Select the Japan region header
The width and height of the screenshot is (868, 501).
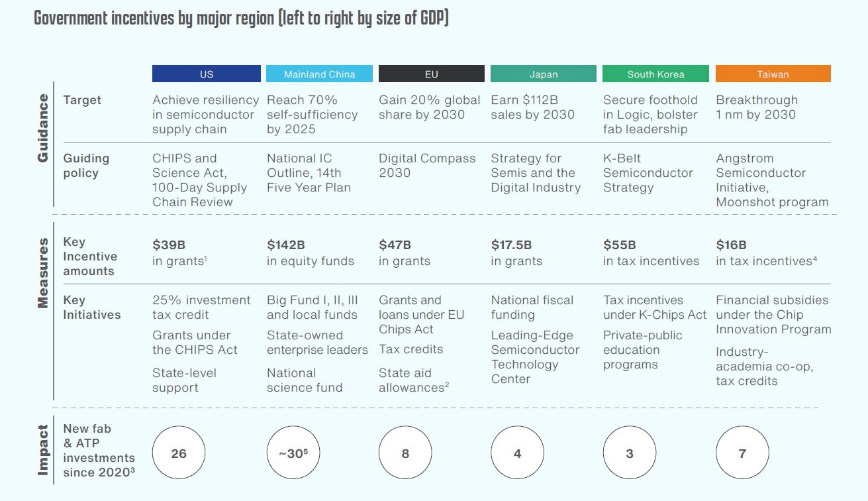point(543,74)
